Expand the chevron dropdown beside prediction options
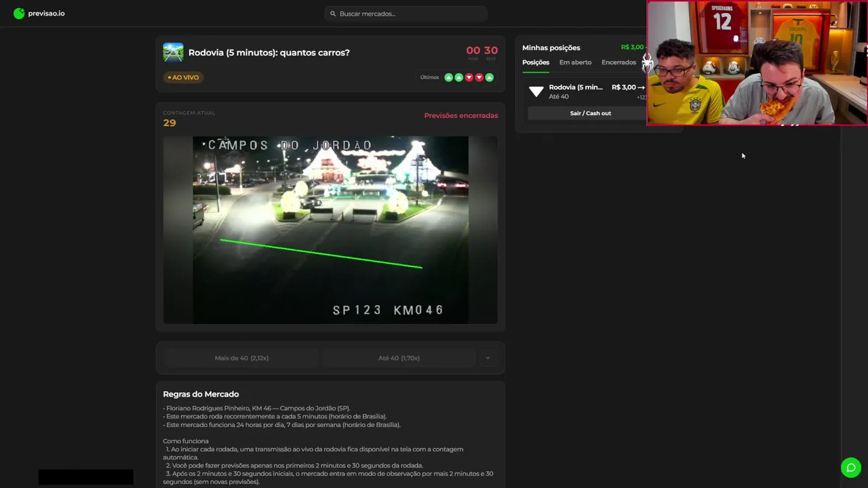868x488 pixels. point(488,358)
